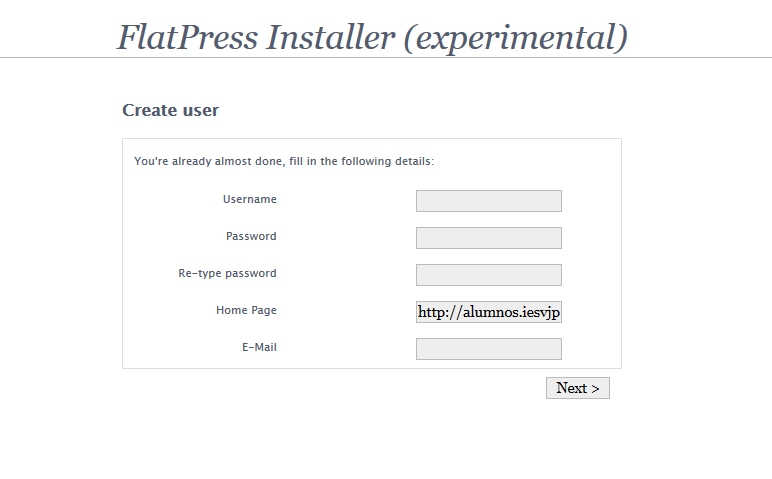772x479 pixels.
Task: Focus the Password text box
Action: coord(488,238)
